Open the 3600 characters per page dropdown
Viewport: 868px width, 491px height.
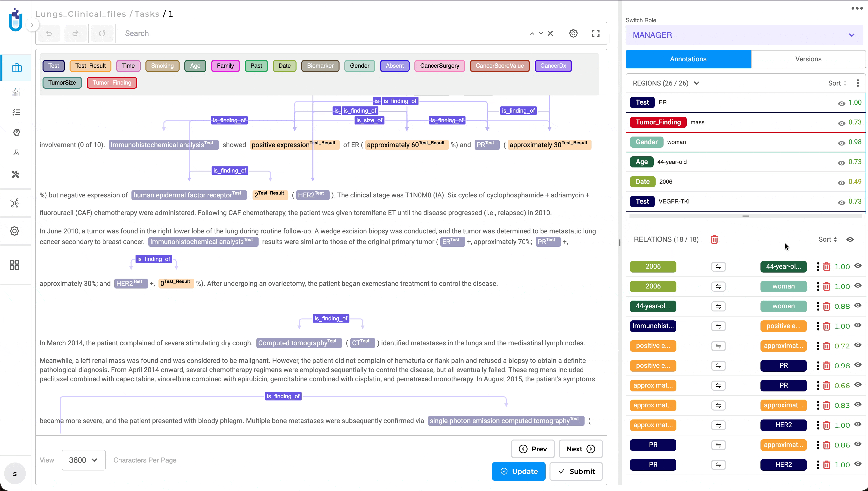click(83, 460)
